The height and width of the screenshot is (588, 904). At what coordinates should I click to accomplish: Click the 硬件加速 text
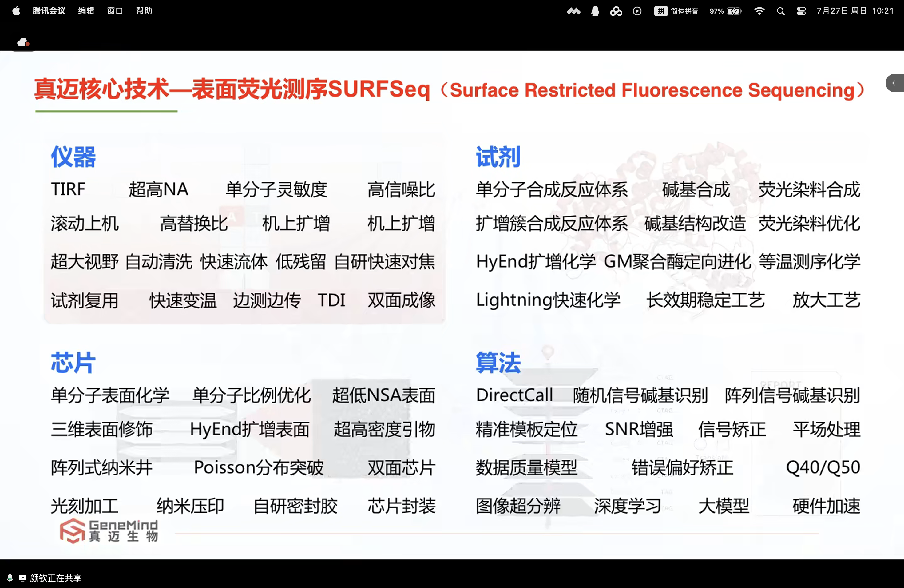tap(827, 506)
